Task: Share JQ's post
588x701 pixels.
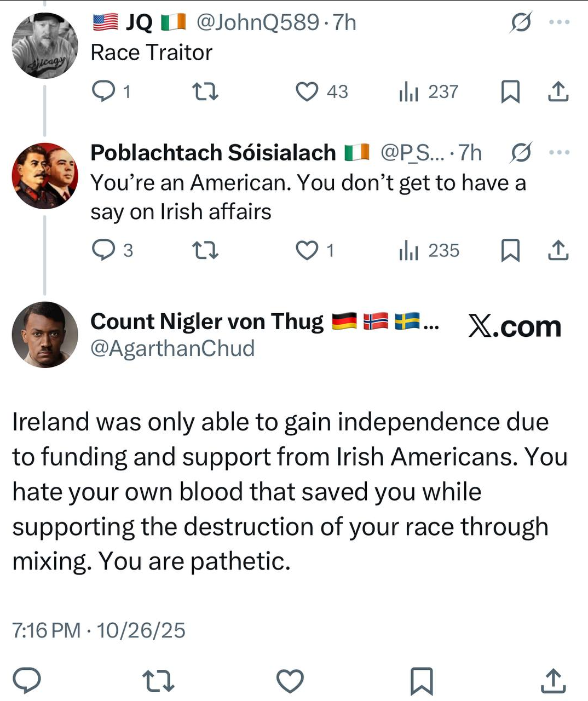Action: pos(558,91)
